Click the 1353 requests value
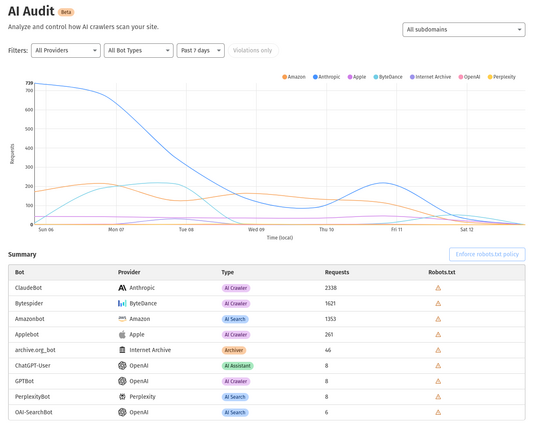 (x=330, y=319)
